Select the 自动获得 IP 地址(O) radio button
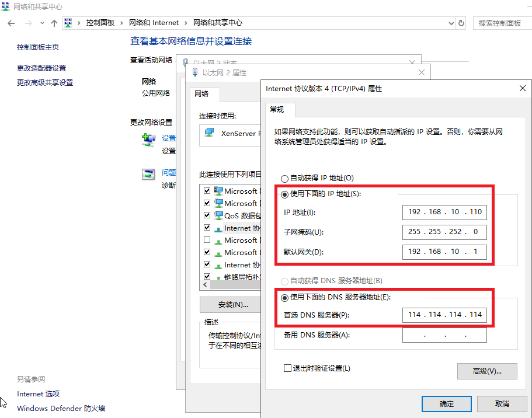 point(285,179)
